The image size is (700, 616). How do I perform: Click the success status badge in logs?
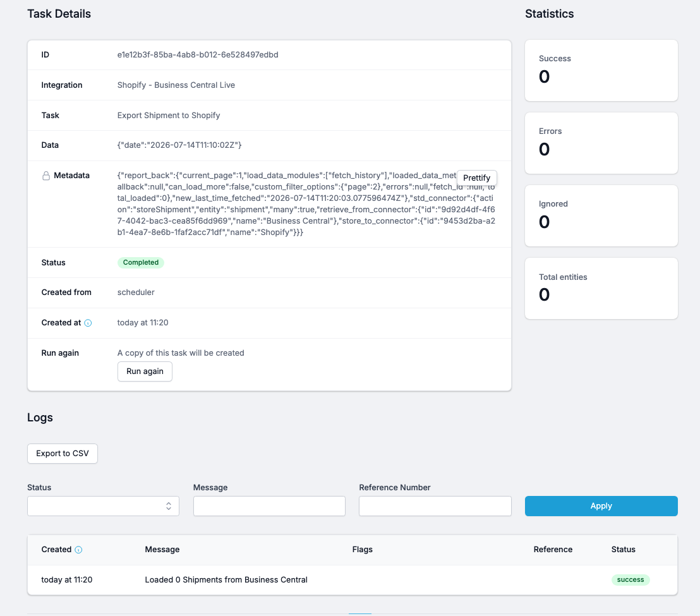(x=631, y=580)
